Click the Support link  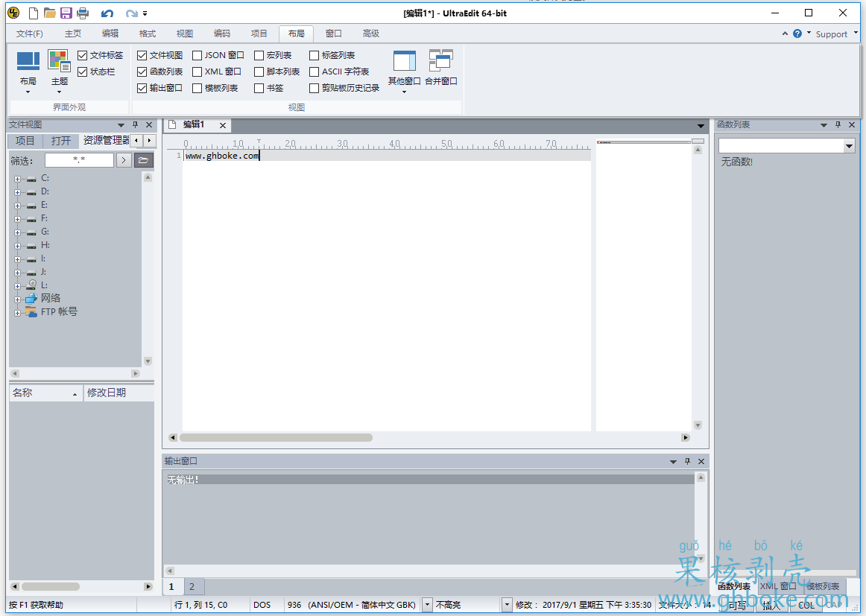tap(831, 34)
